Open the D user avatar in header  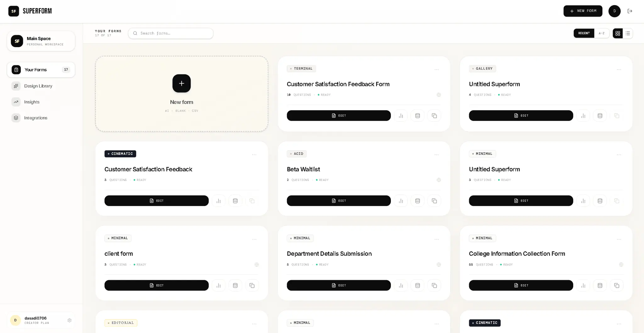click(x=614, y=11)
